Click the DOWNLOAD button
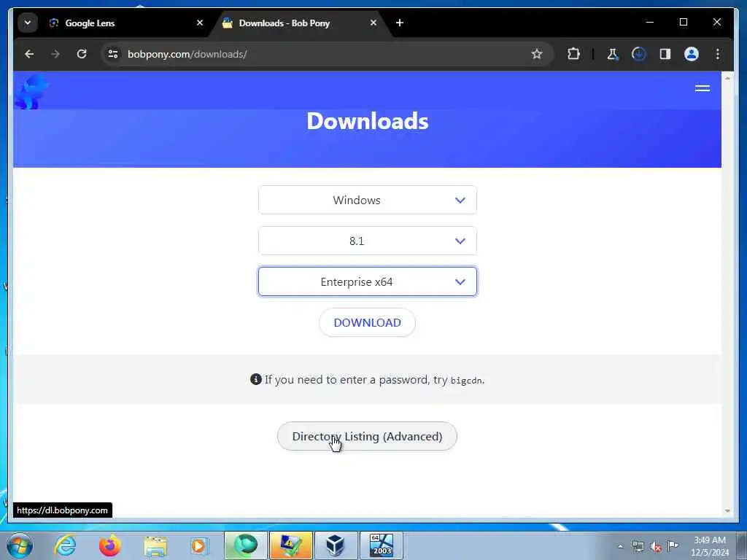The image size is (747, 560). pyautogui.click(x=368, y=322)
